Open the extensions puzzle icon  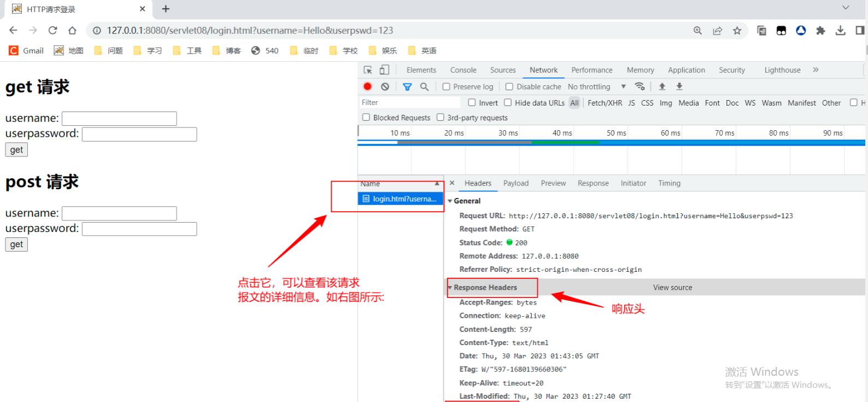820,31
